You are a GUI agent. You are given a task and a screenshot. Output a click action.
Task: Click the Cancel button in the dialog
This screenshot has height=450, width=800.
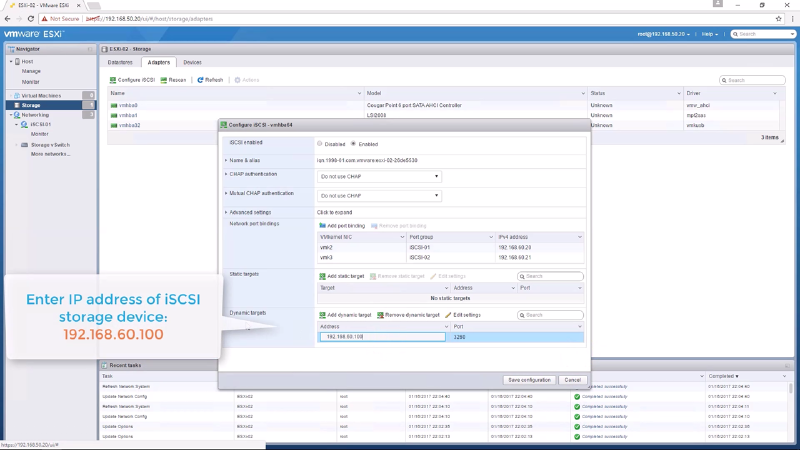[x=572, y=380]
